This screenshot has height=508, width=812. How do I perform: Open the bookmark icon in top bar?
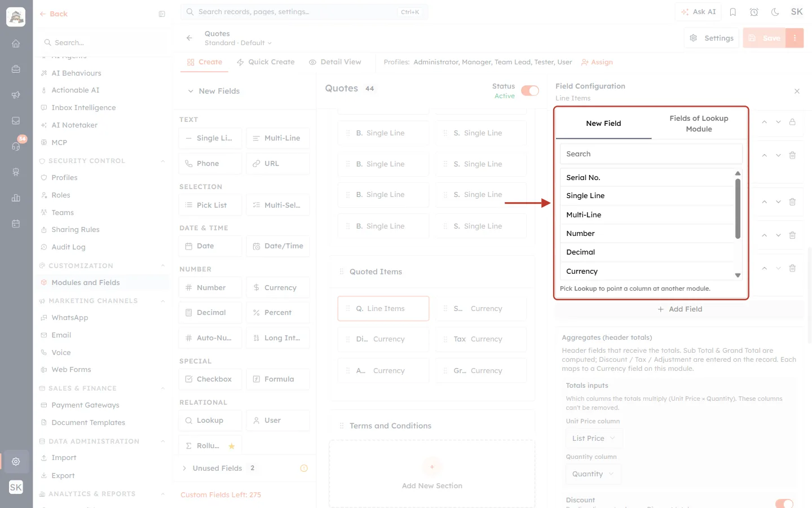coord(733,12)
